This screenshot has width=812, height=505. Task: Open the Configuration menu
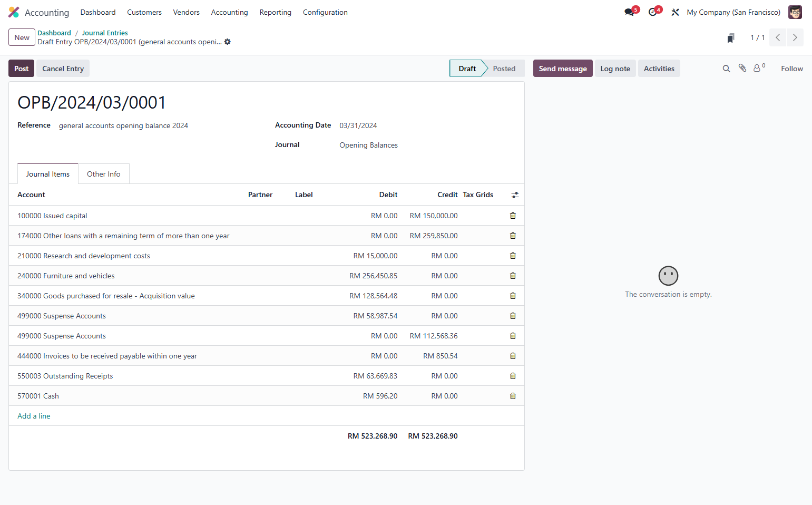[x=325, y=12]
